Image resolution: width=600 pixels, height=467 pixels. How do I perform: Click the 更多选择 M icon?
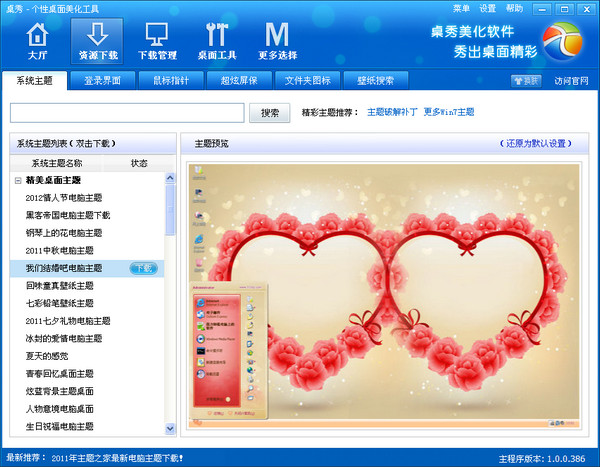coord(277,41)
